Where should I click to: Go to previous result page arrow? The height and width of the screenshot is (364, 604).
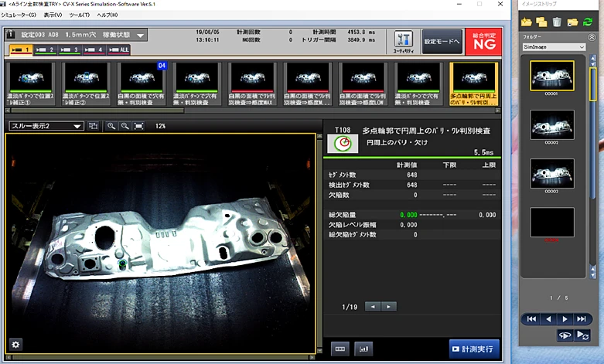click(x=373, y=307)
